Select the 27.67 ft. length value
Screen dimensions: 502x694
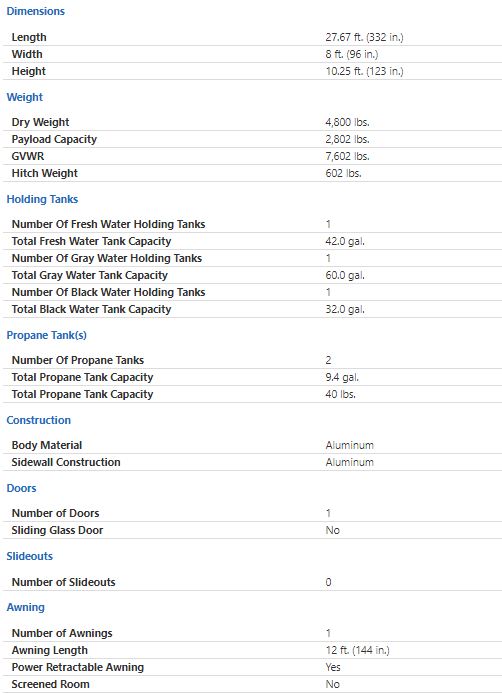364,37
